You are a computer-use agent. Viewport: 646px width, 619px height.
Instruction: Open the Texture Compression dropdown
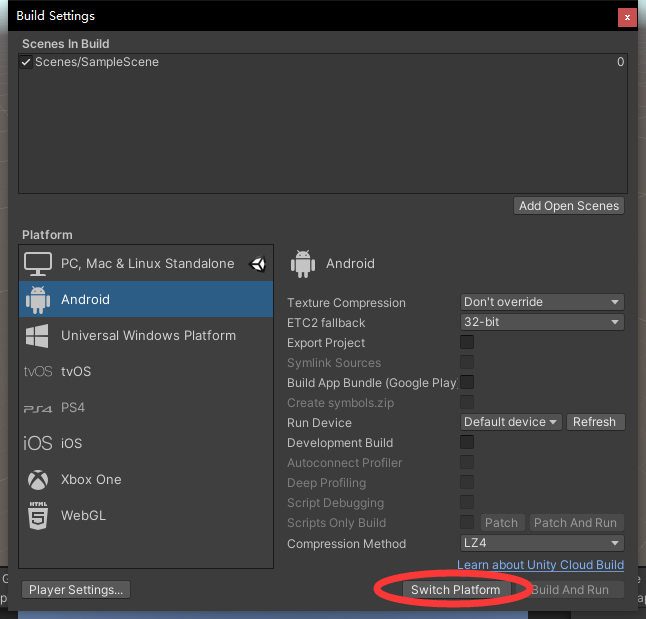[x=542, y=302]
